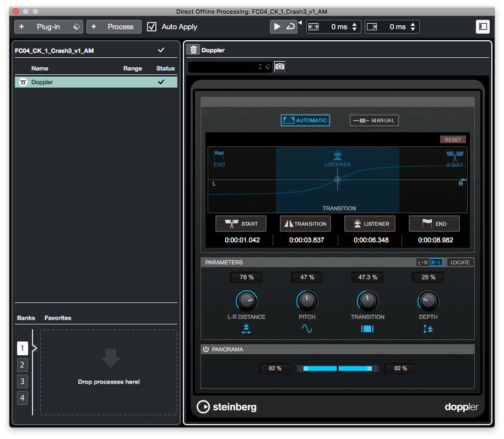This screenshot has width=504, height=439.
Task: Click the preset management diamond icon
Action: (x=268, y=67)
